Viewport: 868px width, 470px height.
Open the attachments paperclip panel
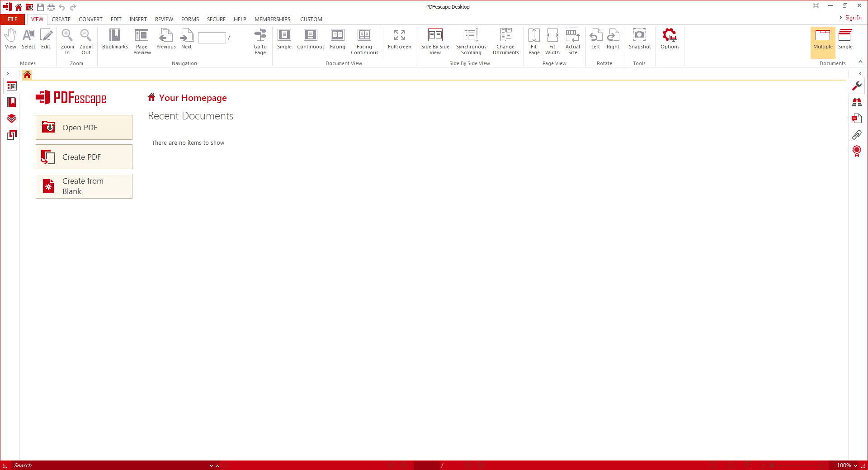[x=857, y=135]
